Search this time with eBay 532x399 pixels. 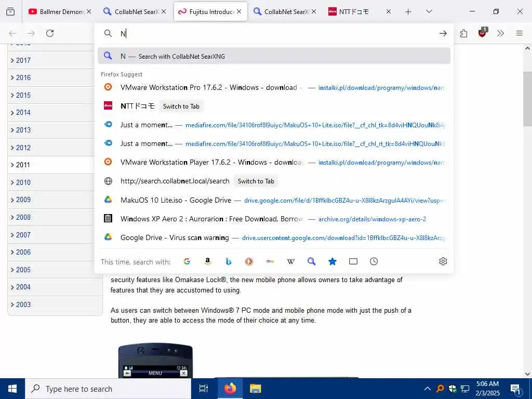tap(270, 261)
